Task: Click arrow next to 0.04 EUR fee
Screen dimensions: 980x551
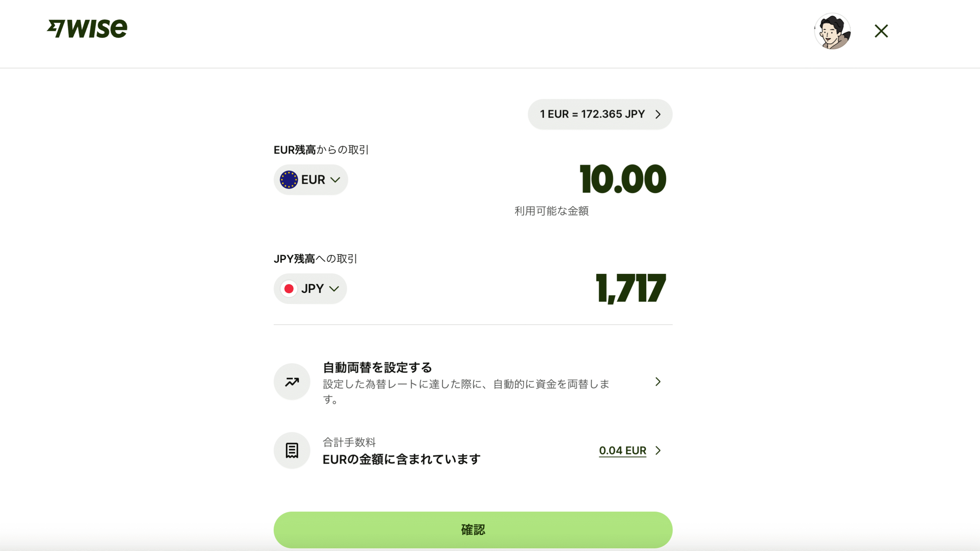Action: point(658,450)
